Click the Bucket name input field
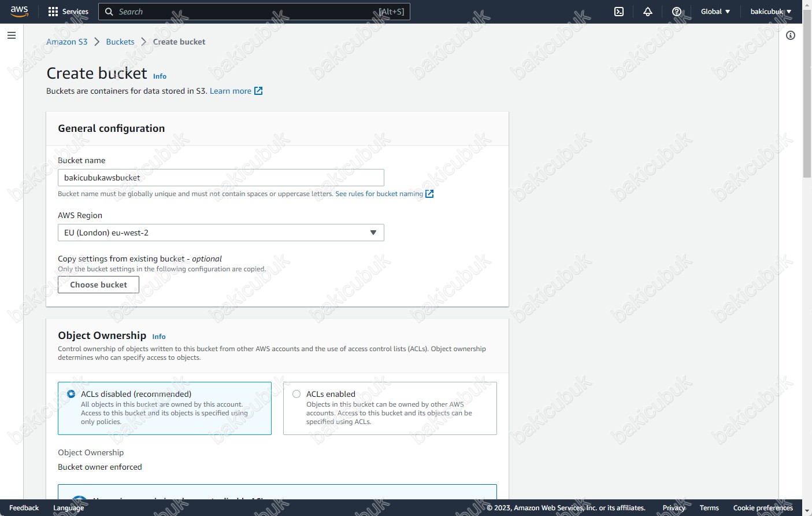This screenshot has height=516, width=812. 221,178
